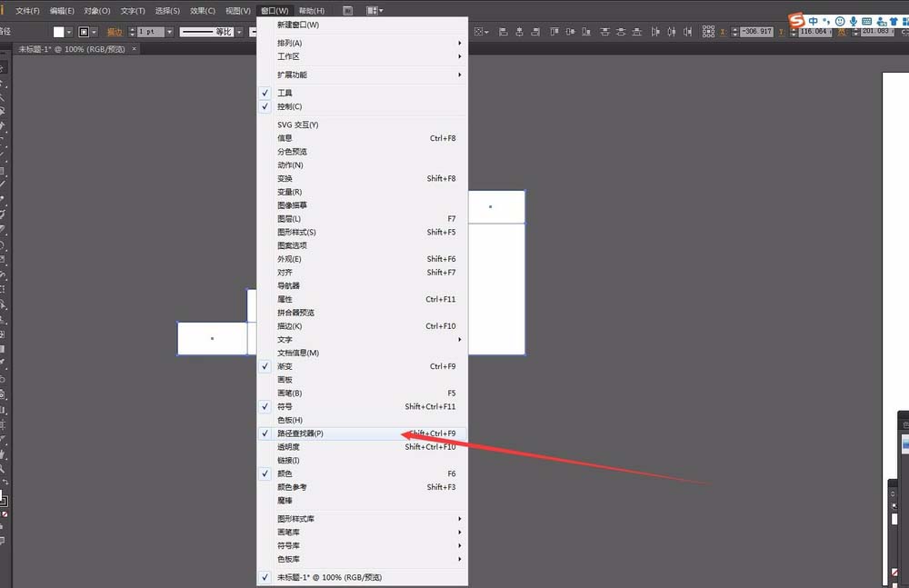Toggle checked 颜色 F6 menu item
Image resolution: width=909 pixels, height=588 pixels.
363,473
